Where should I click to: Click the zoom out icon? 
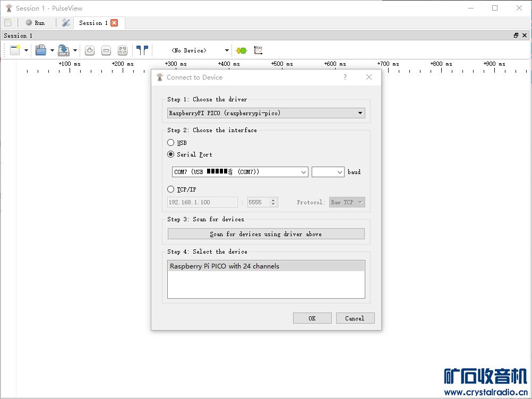[x=106, y=50]
